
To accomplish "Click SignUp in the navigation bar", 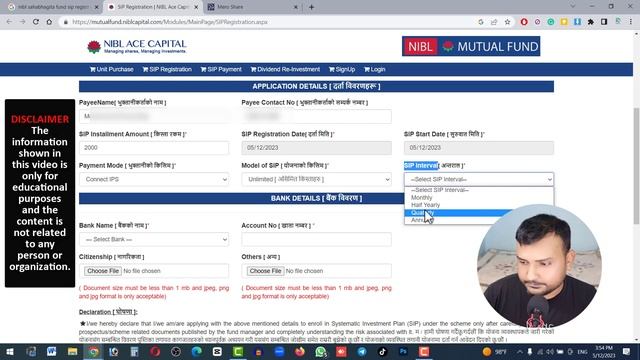I will [x=342, y=69].
